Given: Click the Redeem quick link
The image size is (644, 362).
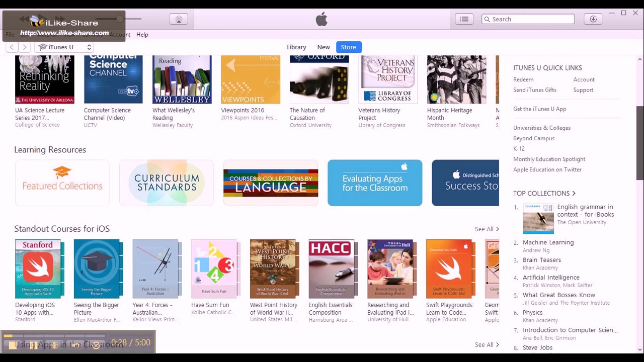Looking at the screenshot, I should click(x=523, y=79).
